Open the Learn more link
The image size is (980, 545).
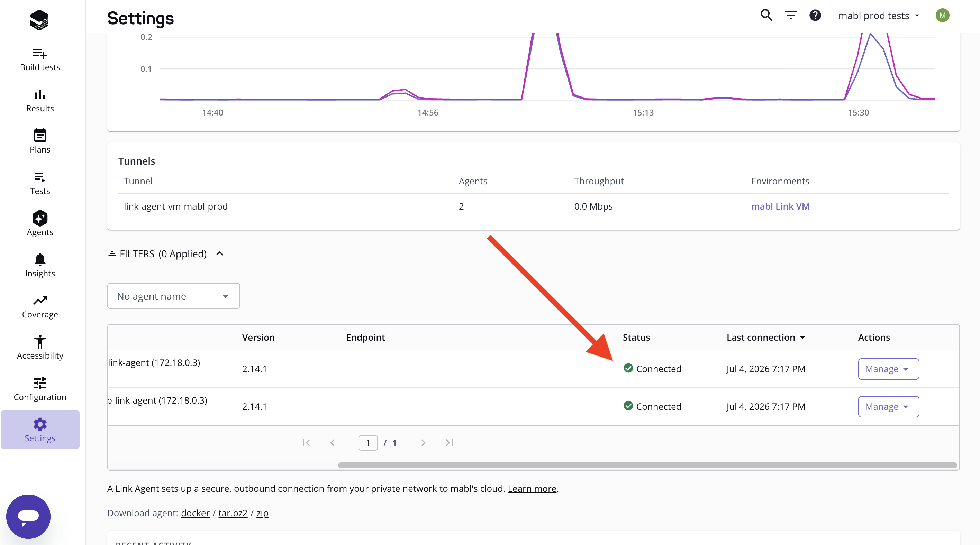(x=532, y=488)
